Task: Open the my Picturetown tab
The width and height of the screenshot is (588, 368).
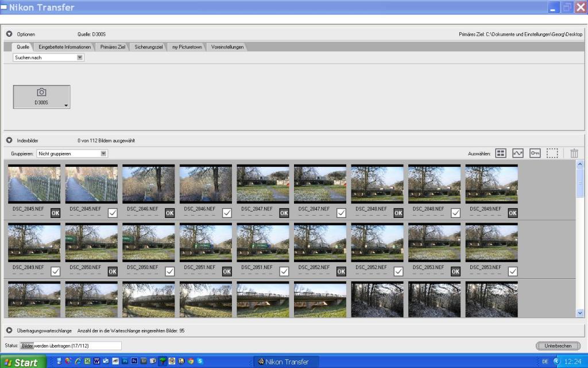Action: click(x=187, y=47)
